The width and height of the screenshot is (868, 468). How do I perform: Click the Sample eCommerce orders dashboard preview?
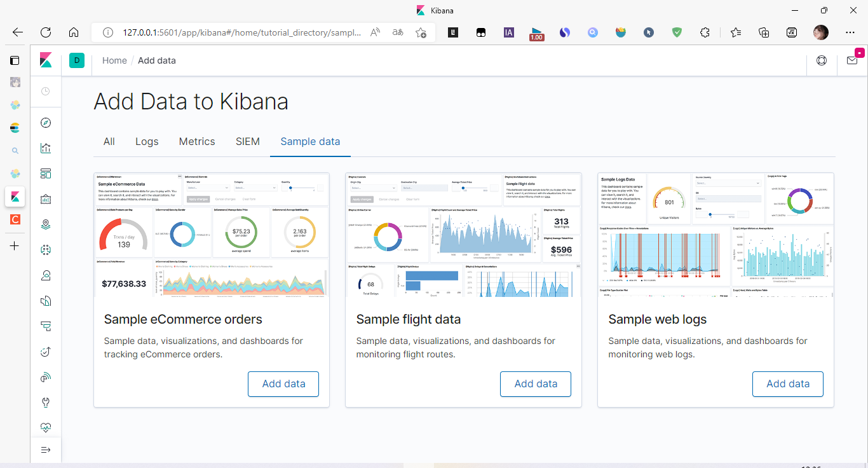click(212, 235)
